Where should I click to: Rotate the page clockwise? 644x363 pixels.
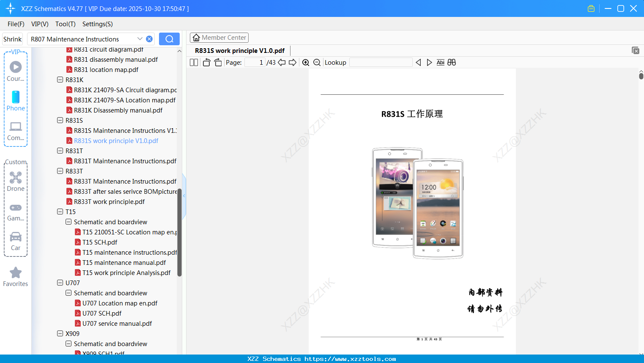click(x=217, y=62)
